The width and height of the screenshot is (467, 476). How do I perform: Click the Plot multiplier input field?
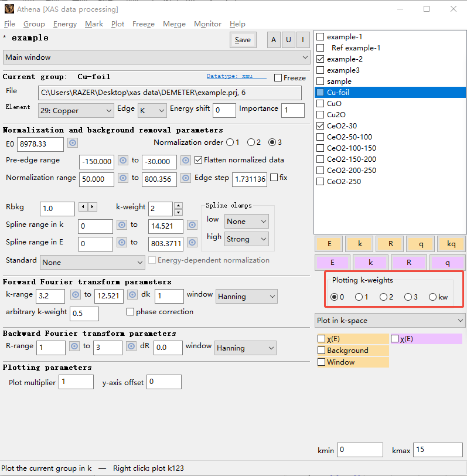(x=76, y=382)
